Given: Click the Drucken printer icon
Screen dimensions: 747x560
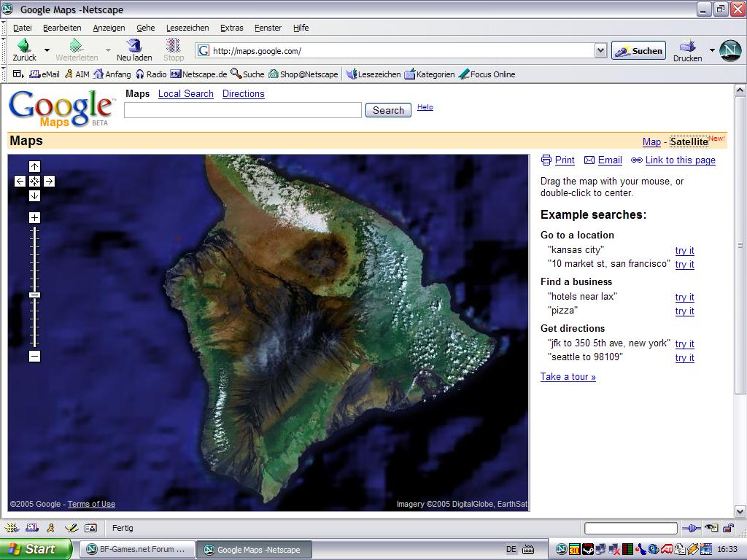Looking at the screenshot, I should tap(687, 46).
